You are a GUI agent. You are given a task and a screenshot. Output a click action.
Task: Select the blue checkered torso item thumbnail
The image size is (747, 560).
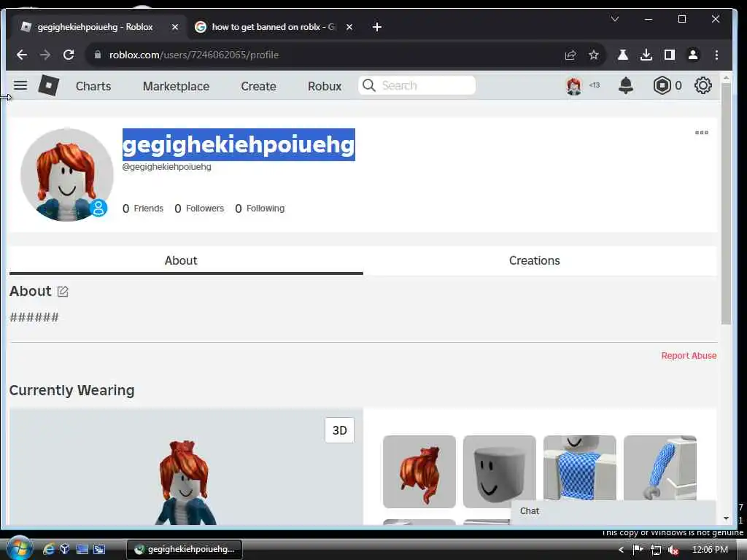pos(580,468)
